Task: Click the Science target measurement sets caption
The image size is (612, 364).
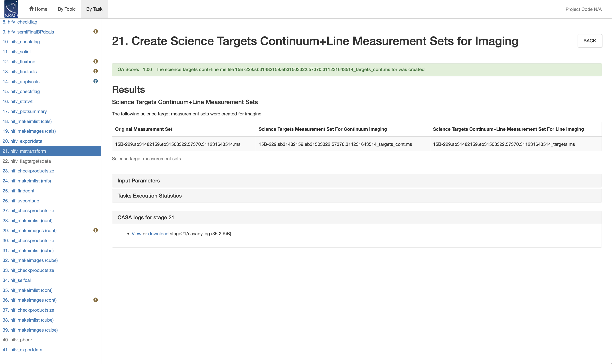Action: 146,159
